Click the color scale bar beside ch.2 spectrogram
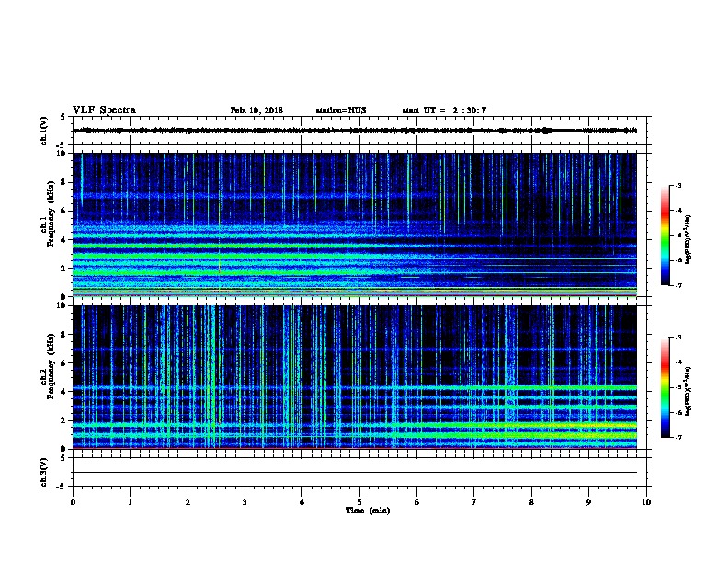This screenshot has width=728, height=563. [x=665, y=387]
